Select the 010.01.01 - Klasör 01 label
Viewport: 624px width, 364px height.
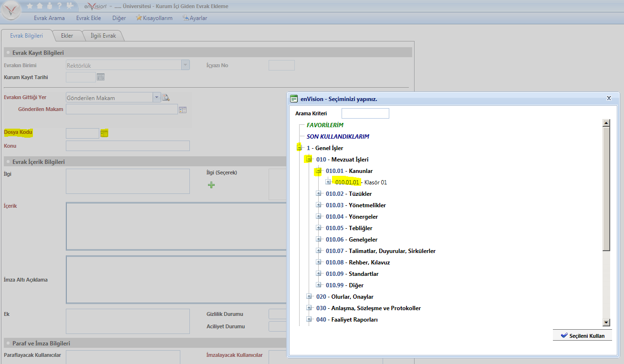361,182
